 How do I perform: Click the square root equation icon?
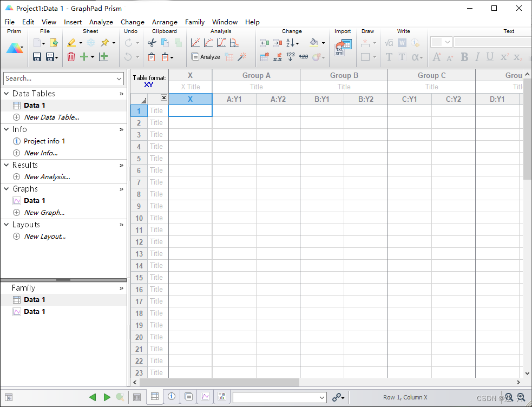tap(388, 42)
